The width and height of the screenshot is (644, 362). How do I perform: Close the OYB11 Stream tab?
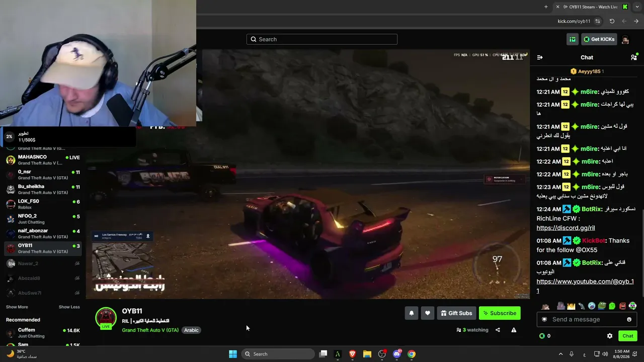tap(557, 7)
